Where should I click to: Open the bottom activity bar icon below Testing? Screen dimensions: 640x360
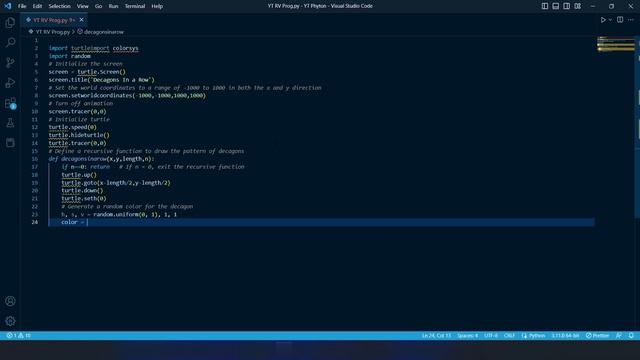pyautogui.click(x=10, y=142)
